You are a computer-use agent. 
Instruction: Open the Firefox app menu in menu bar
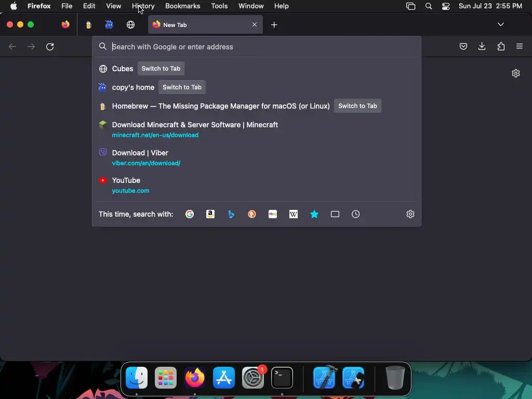coord(39,6)
